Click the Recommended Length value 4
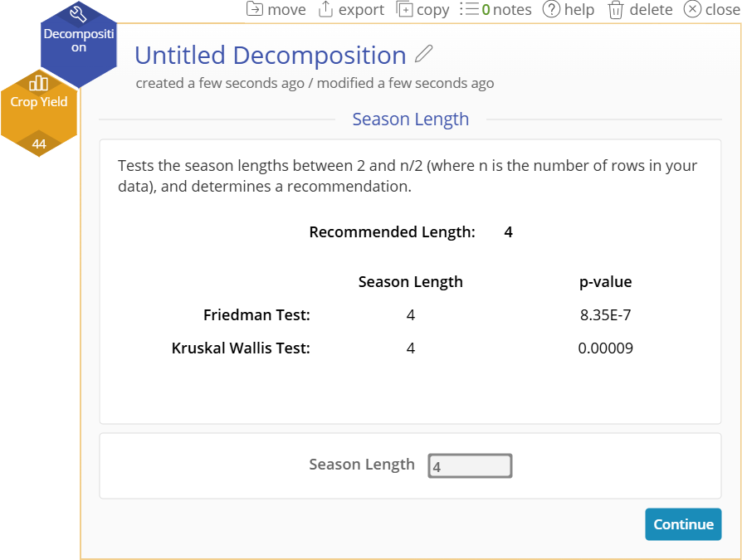The width and height of the screenshot is (742, 560). (508, 232)
